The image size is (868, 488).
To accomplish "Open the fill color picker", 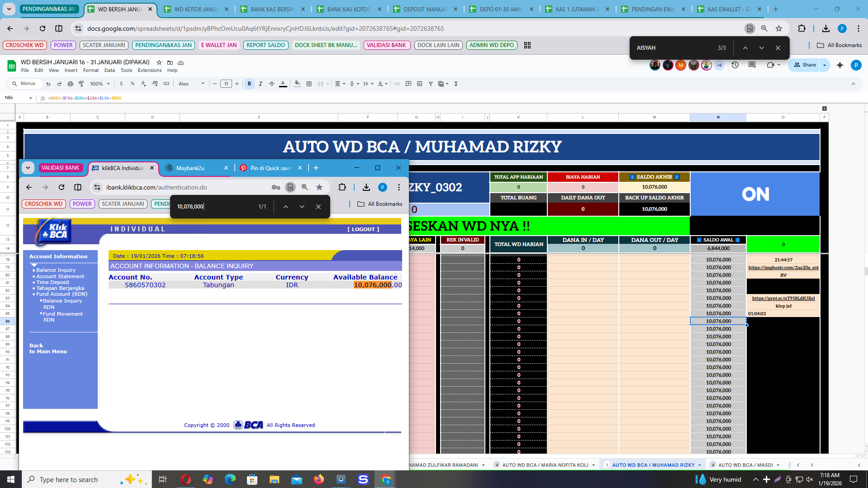I will click(x=297, y=84).
